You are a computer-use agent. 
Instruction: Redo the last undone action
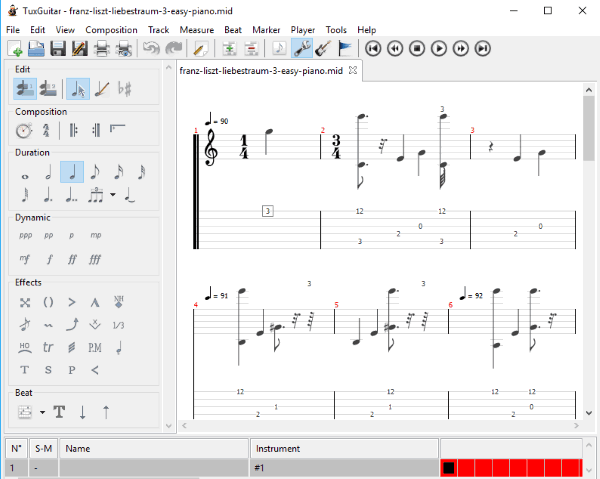[x=174, y=49]
